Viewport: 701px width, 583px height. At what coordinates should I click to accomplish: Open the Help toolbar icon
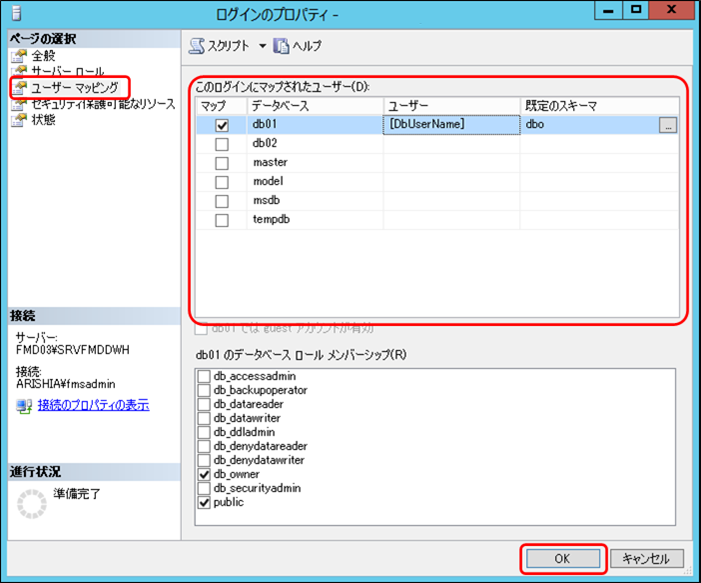[281, 46]
